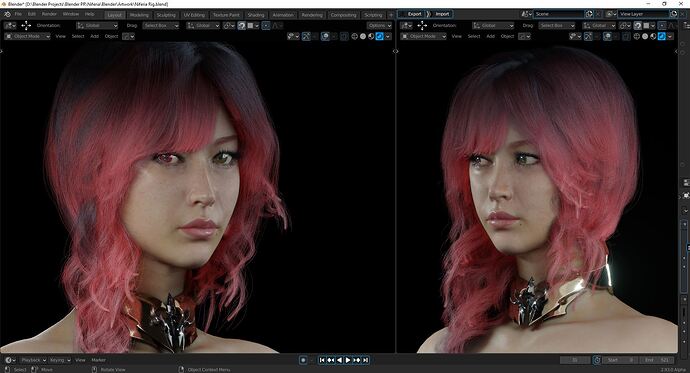Open left viewport Add menu
The height and width of the screenshot is (373, 690).
[x=95, y=36]
